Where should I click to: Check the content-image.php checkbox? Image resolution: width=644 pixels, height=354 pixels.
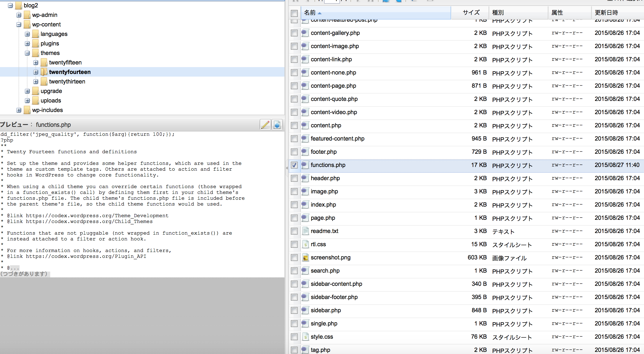[x=294, y=46]
